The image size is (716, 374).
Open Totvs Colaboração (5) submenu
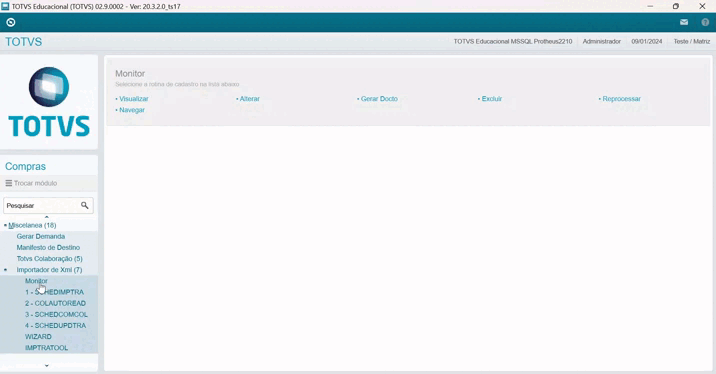[49, 259]
